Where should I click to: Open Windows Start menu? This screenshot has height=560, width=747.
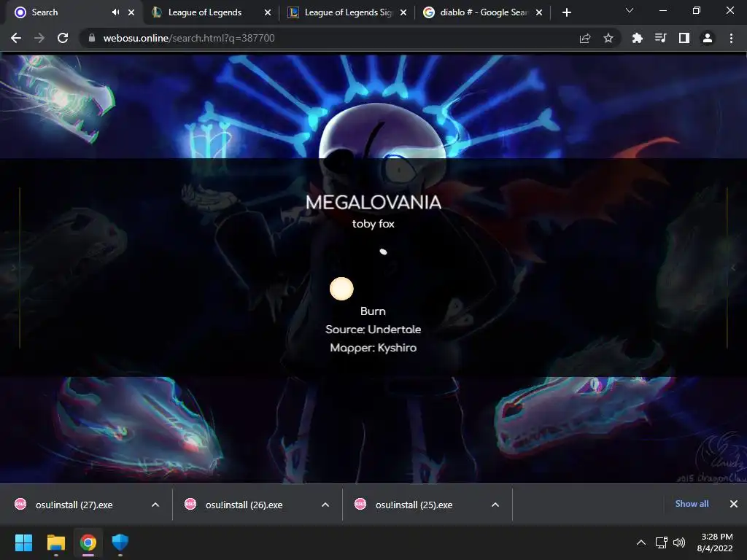[23, 542]
